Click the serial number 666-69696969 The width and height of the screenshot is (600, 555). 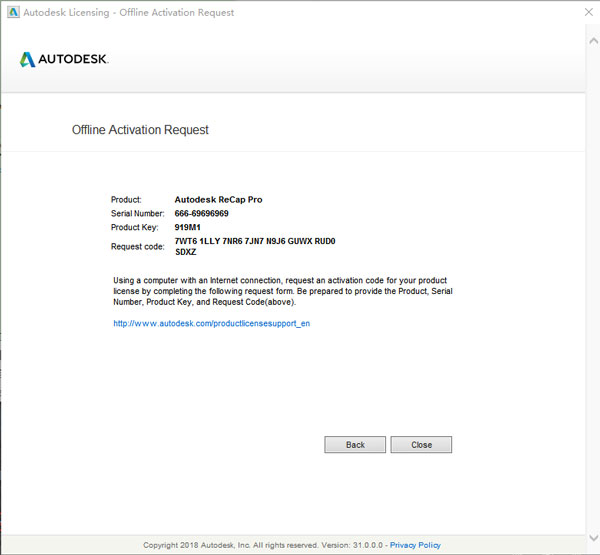[x=201, y=214]
